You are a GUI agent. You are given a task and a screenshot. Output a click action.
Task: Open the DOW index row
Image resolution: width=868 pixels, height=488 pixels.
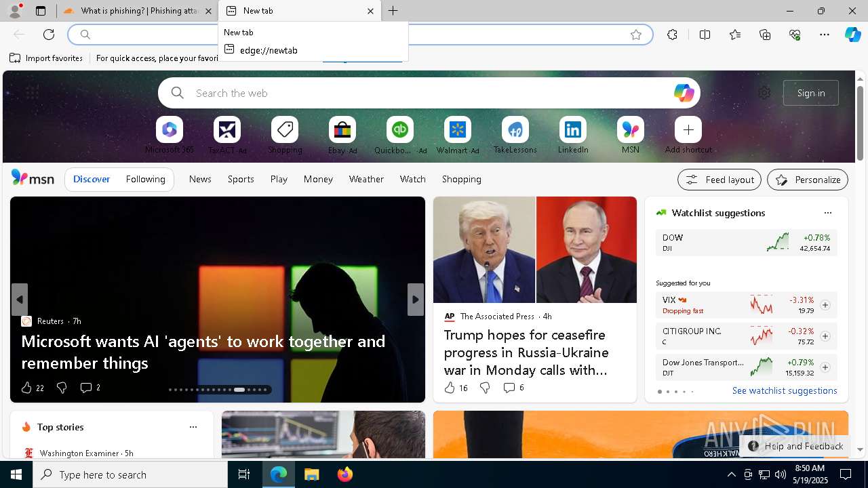point(746,242)
